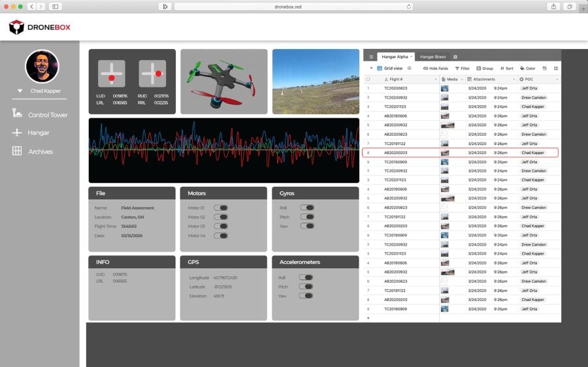Open the Archives grid icon

coord(17,152)
